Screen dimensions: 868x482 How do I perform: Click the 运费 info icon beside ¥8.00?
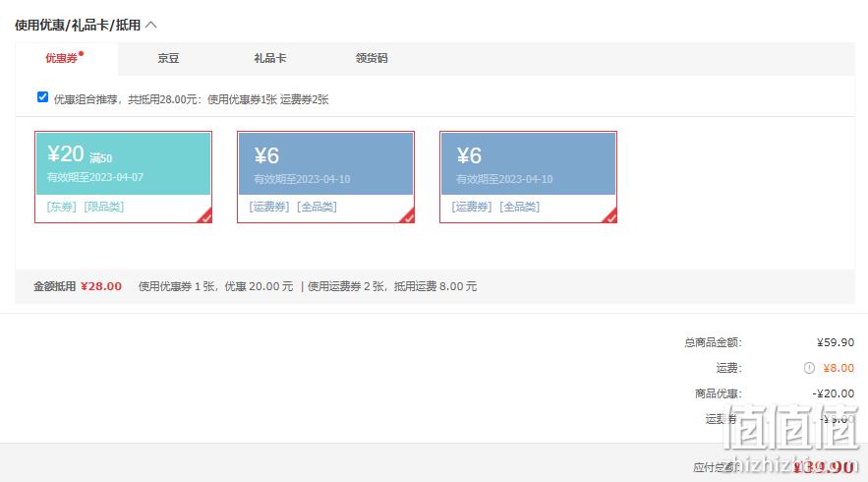pyautogui.click(x=809, y=368)
